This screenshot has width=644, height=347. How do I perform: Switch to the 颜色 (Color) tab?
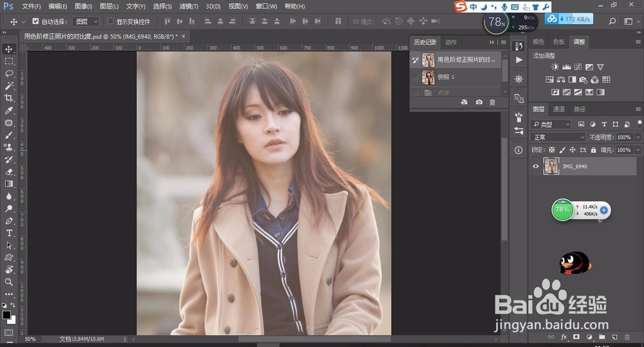538,42
